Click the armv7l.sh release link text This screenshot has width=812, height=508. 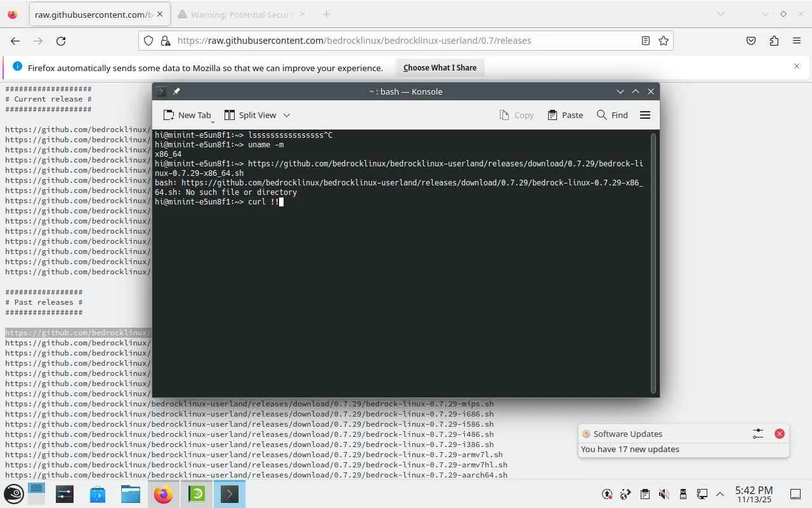pyautogui.click(x=254, y=455)
